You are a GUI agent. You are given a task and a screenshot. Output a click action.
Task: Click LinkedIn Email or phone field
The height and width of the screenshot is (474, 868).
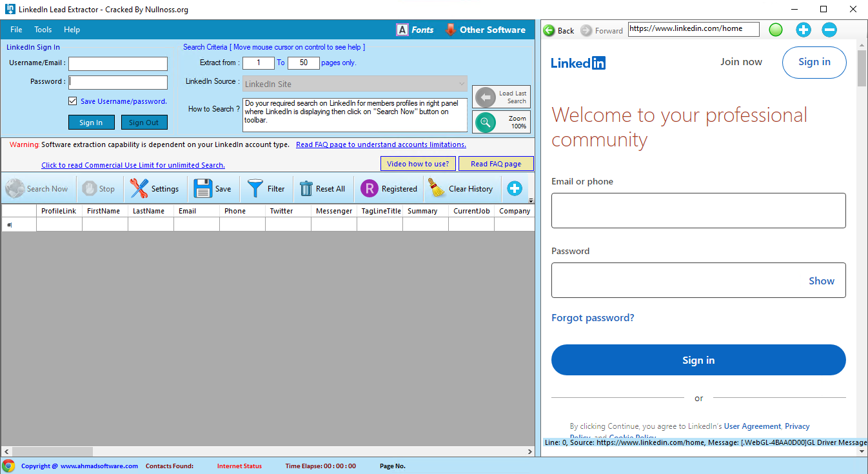(698, 210)
